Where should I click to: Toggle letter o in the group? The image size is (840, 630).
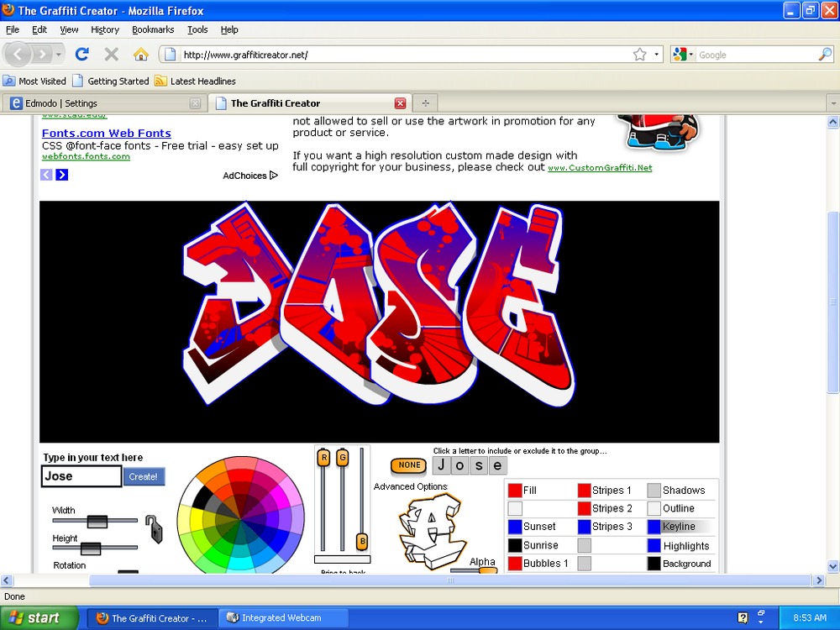pyautogui.click(x=459, y=465)
